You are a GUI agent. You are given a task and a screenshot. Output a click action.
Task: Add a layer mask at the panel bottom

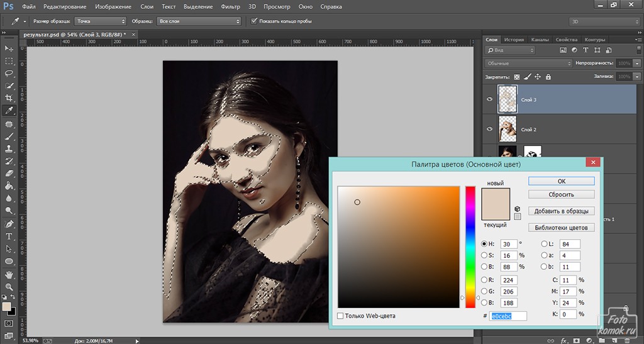coord(577,341)
